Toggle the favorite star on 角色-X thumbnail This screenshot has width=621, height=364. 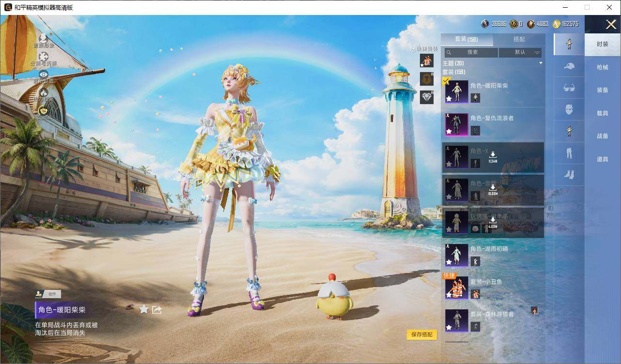pyautogui.click(x=449, y=164)
